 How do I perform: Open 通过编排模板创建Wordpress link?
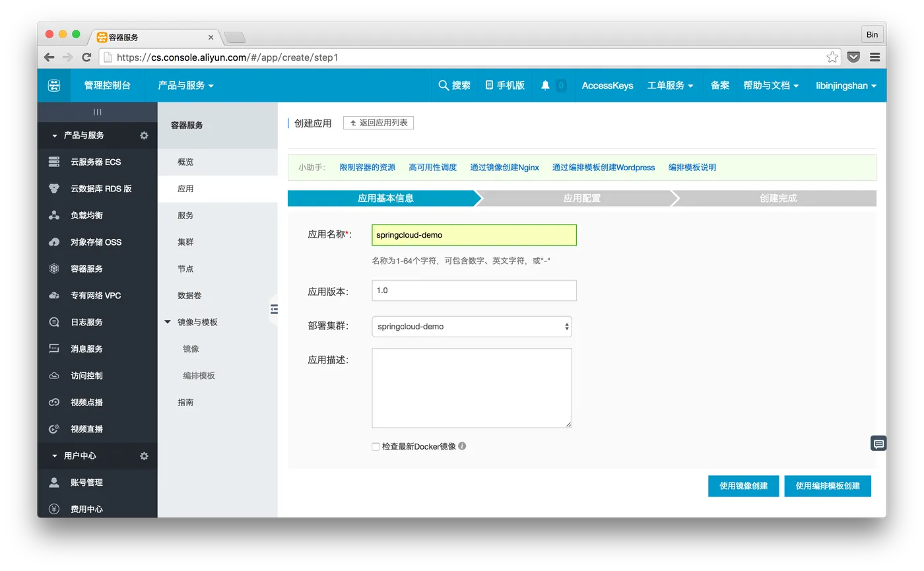(603, 168)
